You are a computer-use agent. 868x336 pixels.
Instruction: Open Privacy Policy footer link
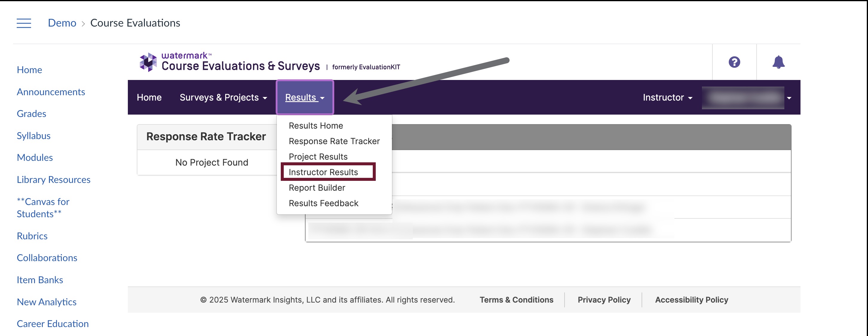coord(604,300)
